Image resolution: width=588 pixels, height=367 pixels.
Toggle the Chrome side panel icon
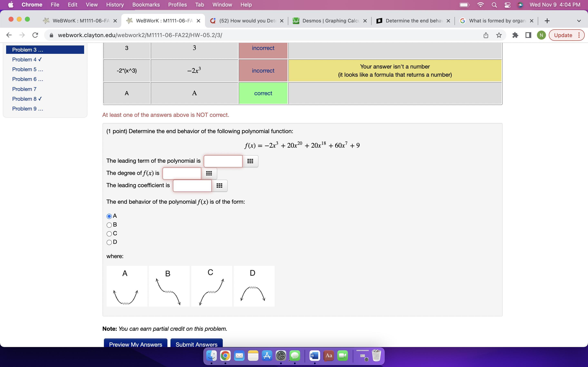[x=528, y=35]
